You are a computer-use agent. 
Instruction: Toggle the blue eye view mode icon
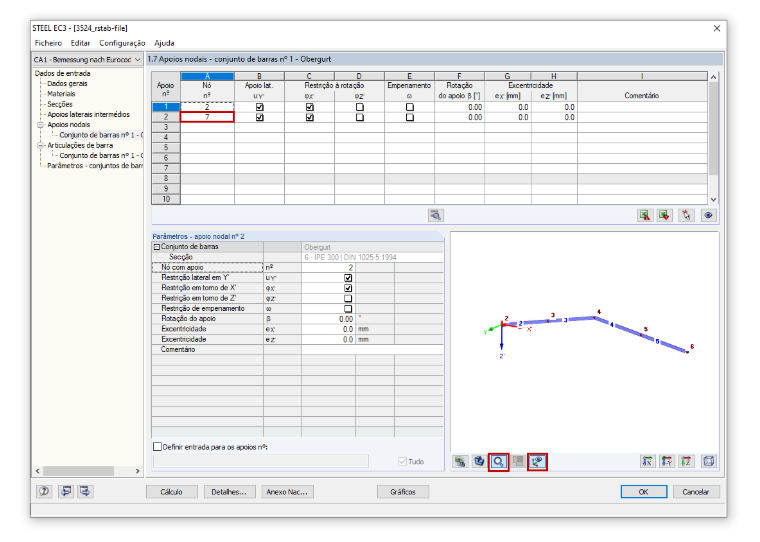708,215
